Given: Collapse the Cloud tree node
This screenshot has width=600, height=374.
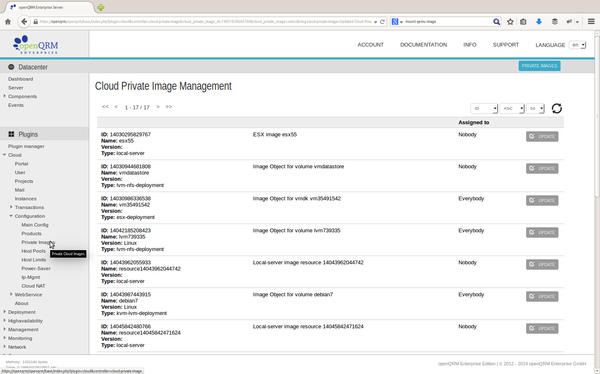Looking at the screenshot, I should click(x=5, y=155).
